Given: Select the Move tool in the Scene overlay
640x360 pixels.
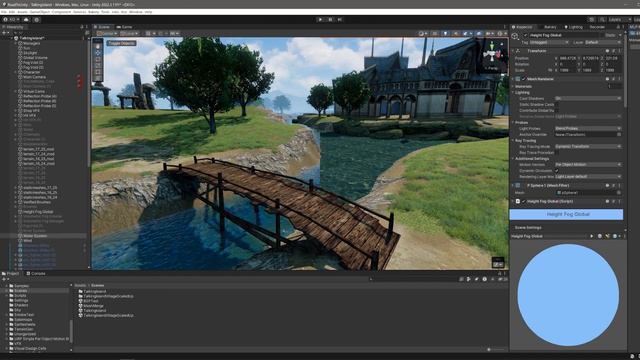Looking at the screenshot, I should (x=98, y=53).
